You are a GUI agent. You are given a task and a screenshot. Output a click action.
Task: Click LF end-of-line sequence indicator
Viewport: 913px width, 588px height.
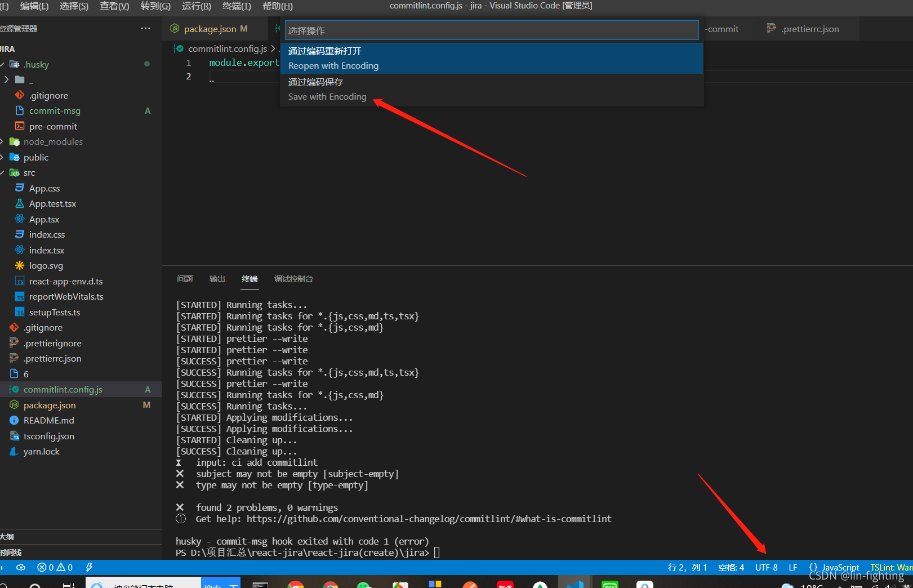(793, 568)
